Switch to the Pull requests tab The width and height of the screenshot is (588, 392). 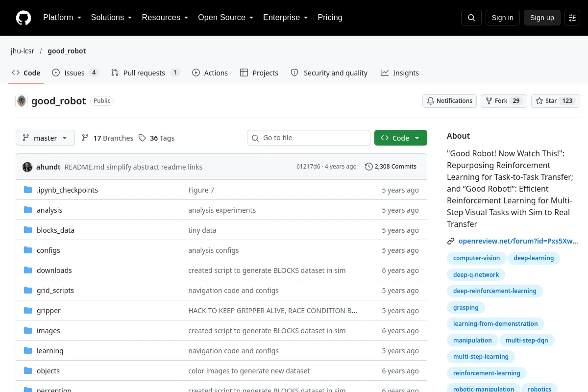click(146, 73)
